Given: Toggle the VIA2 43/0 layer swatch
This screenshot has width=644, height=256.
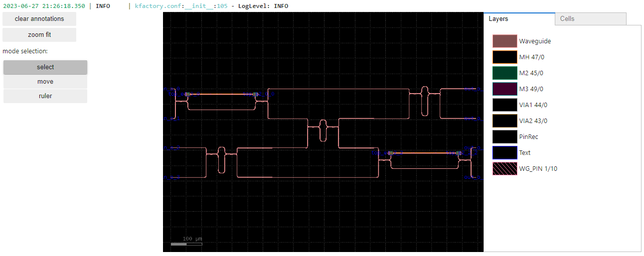Looking at the screenshot, I should [505, 121].
